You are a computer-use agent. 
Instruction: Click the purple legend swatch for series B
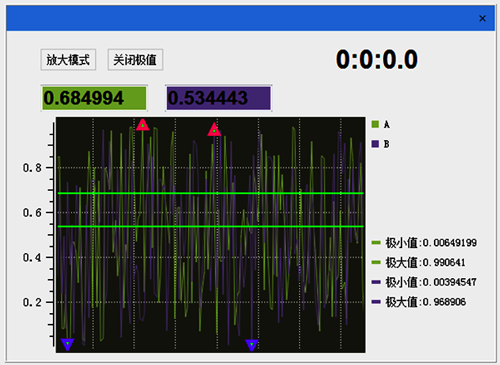[x=375, y=144]
